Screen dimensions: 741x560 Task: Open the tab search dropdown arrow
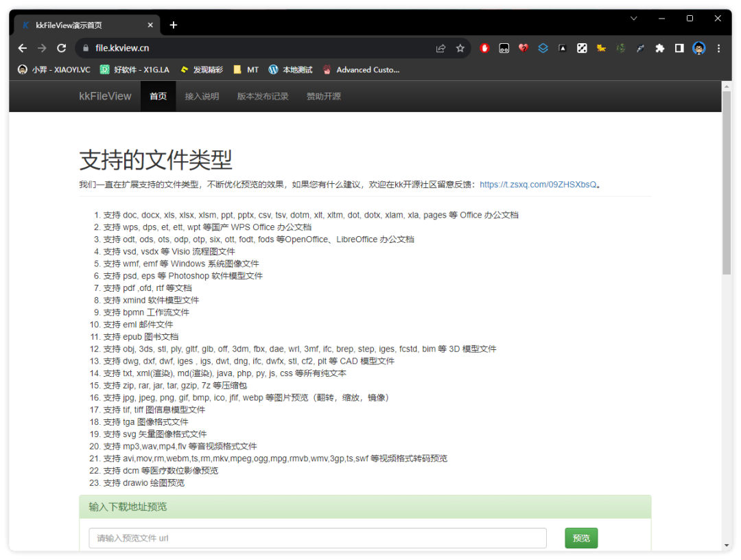634,19
